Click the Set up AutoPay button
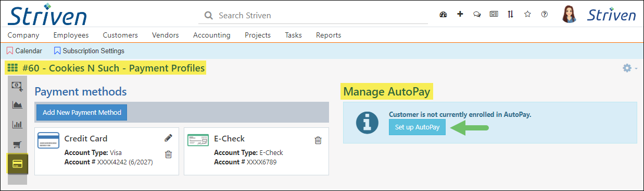Image resolution: width=644 pixels, height=191 pixels. 417,127
